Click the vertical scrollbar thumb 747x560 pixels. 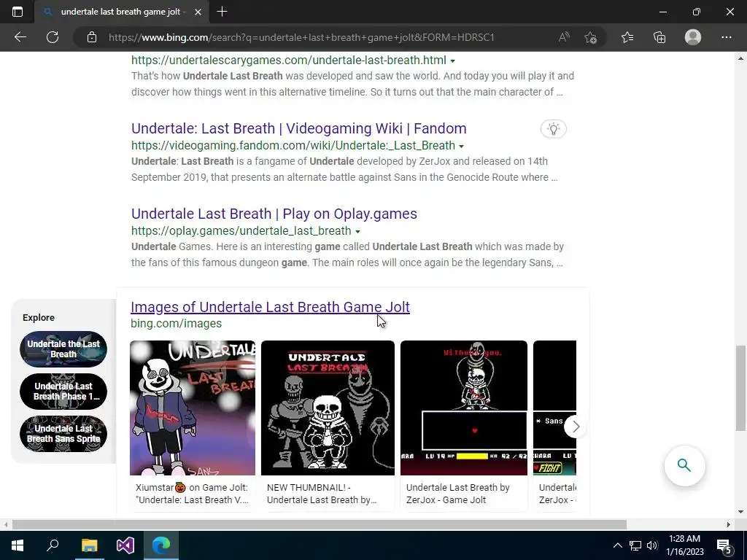click(740, 388)
